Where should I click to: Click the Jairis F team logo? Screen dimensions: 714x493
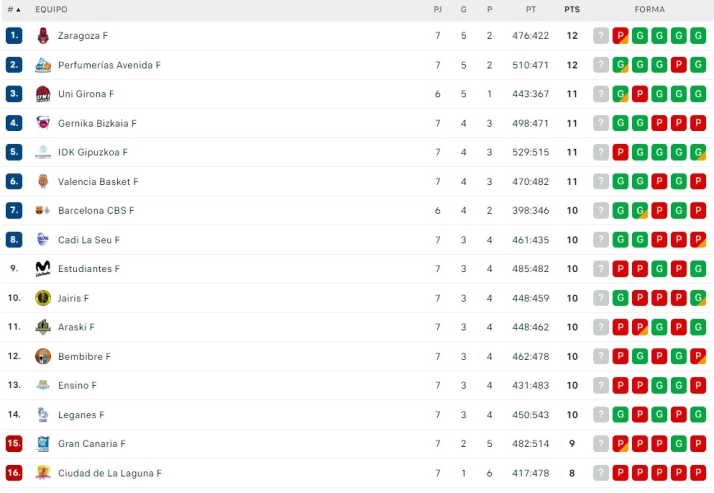43,298
